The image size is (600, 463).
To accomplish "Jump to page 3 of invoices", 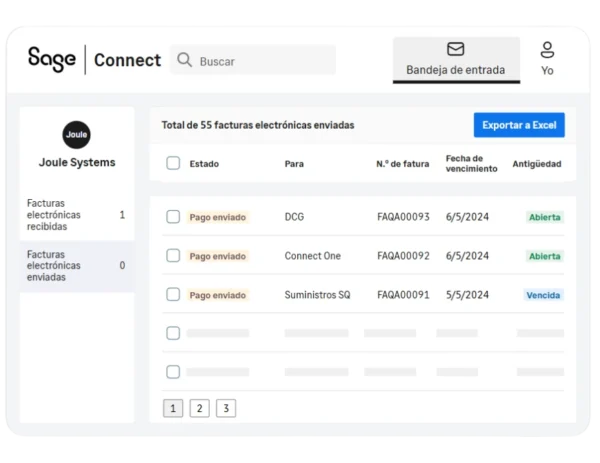I will 225,408.
